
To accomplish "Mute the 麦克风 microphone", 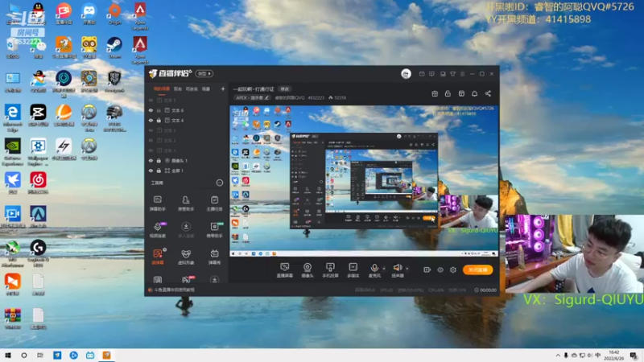I will (x=374, y=270).
